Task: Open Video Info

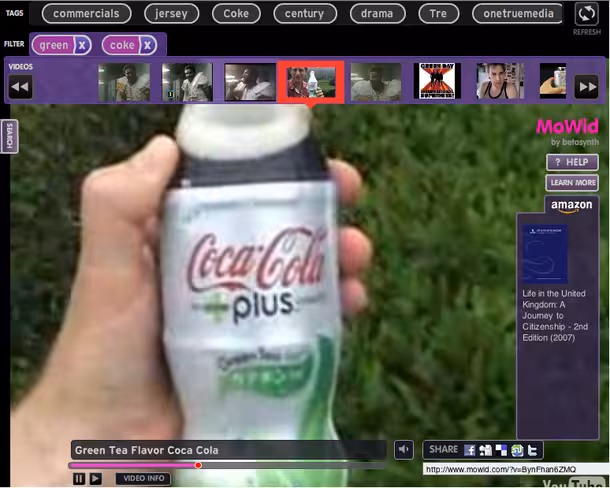Action: point(144,478)
